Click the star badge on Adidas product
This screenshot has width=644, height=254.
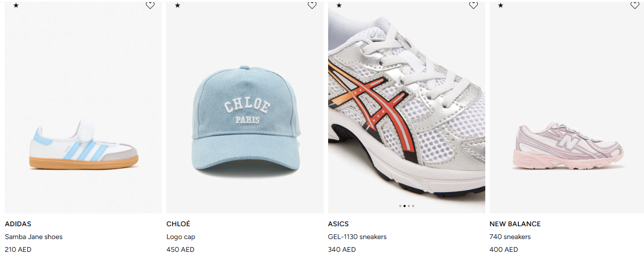point(16,5)
